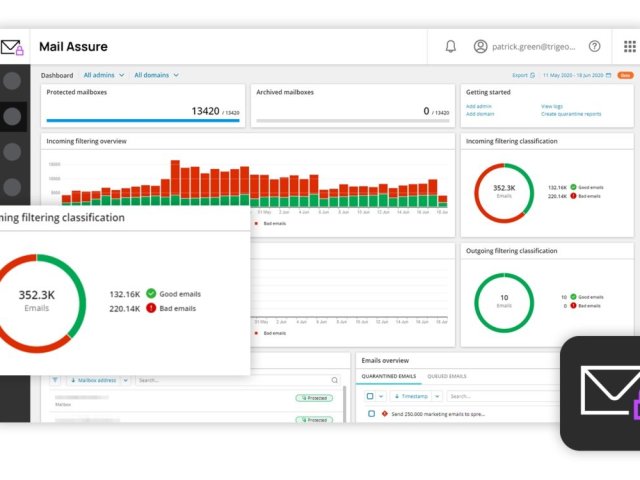Click the Mail Assure envelope logo
The image size is (640, 480).
click(x=12, y=47)
